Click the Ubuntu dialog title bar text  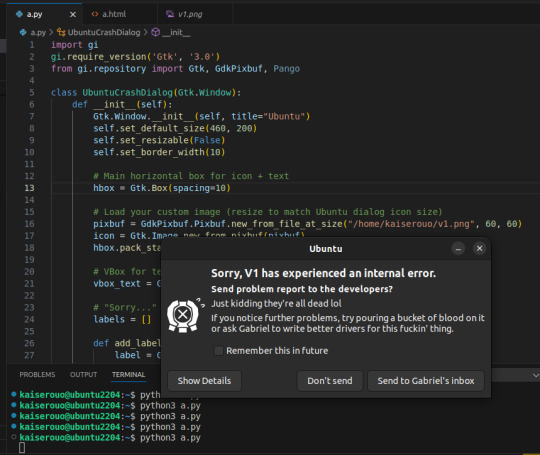(x=326, y=249)
